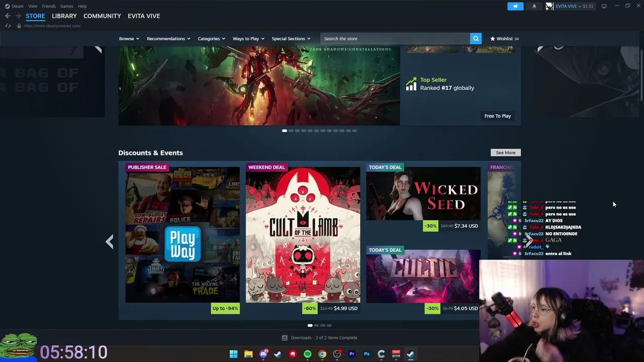The height and width of the screenshot is (362, 644).
Task: Expand the Browse dropdown
Action: [x=129, y=39]
